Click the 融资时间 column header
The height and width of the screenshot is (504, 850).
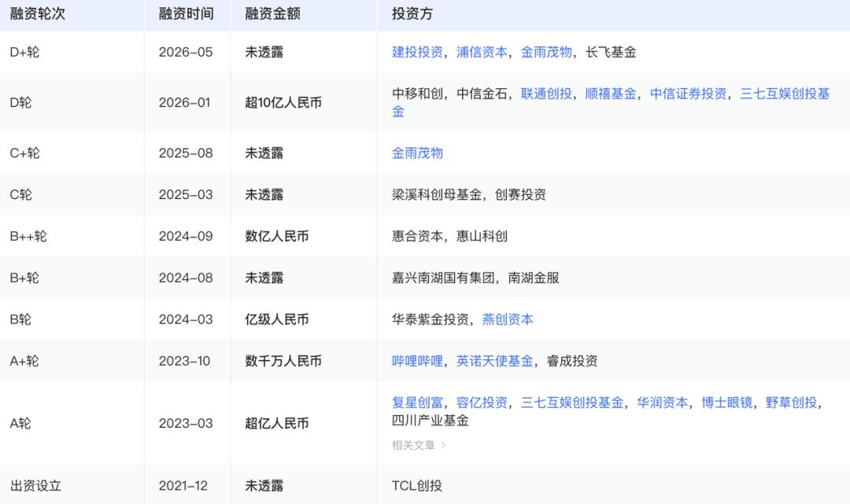click(187, 14)
